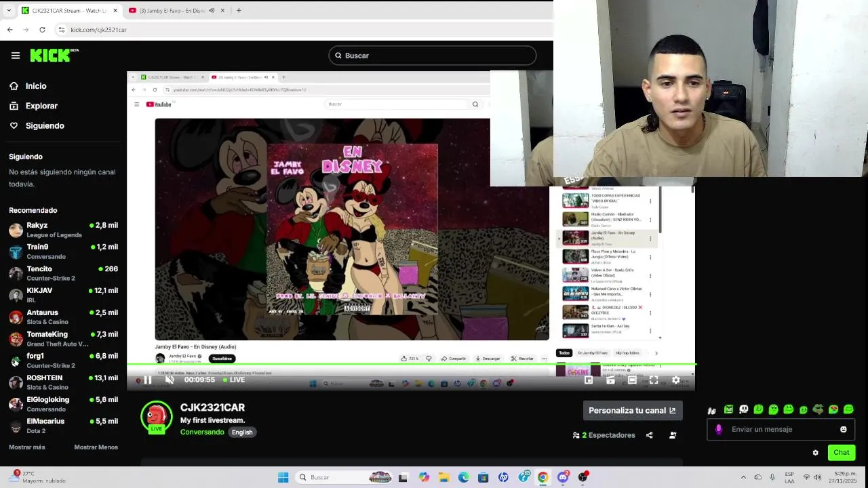Pick the skull emote in chat
868x488 pixels.
(744, 409)
